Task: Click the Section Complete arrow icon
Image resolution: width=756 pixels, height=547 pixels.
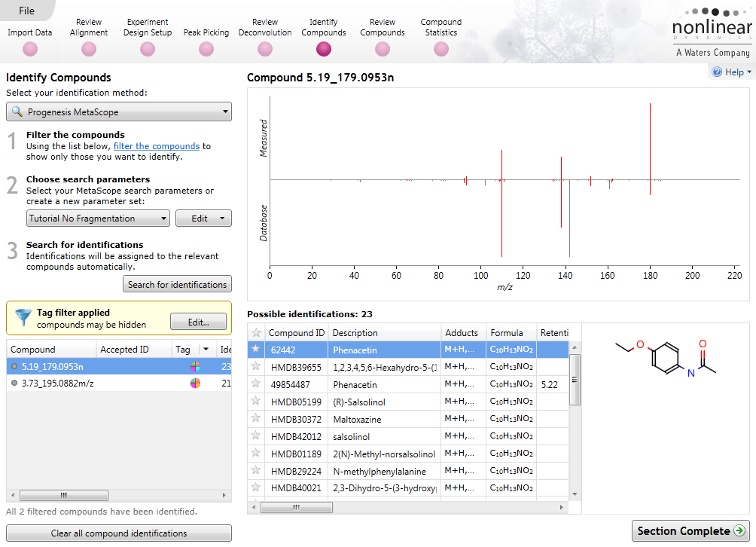Action: (x=739, y=530)
